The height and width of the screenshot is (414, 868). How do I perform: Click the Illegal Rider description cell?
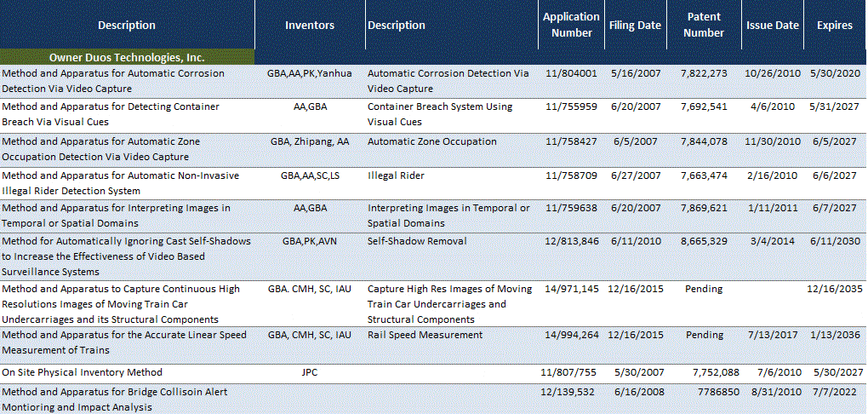(x=396, y=176)
